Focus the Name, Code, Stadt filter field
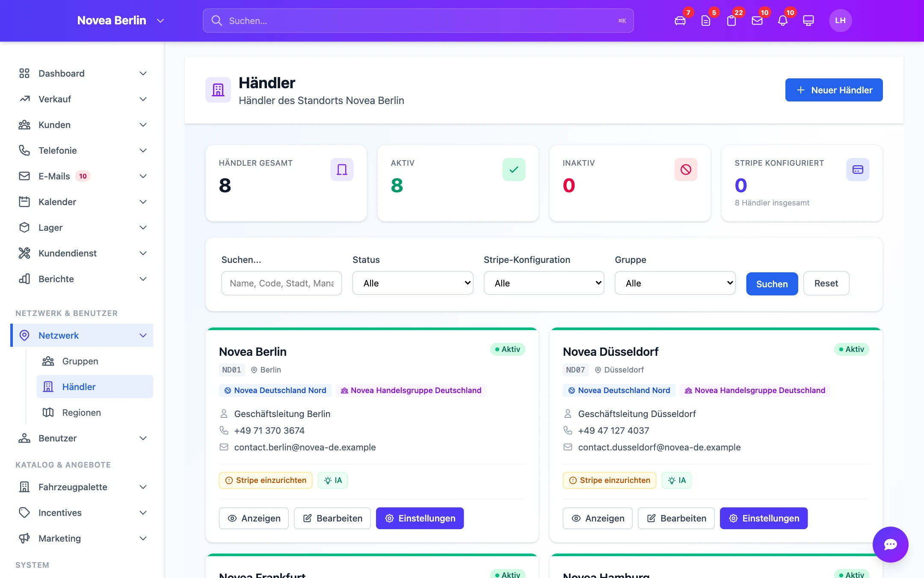This screenshot has height=578, width=924. 281,283
